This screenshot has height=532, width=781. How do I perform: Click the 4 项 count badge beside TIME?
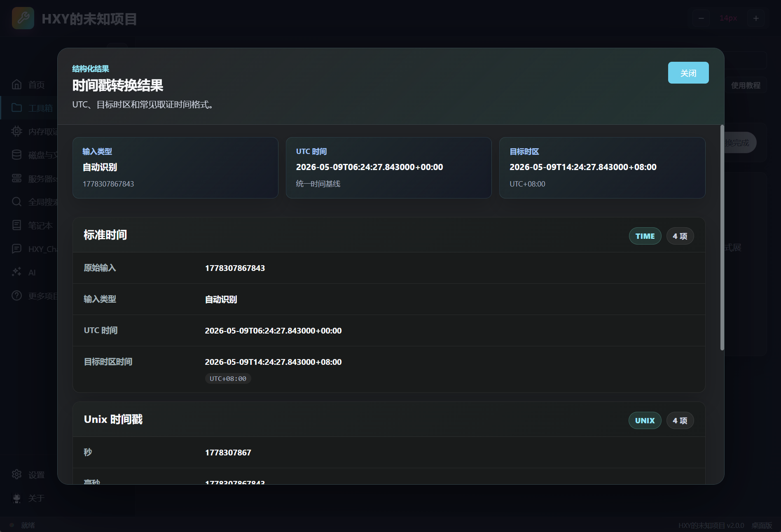click(x=680, y=236)
